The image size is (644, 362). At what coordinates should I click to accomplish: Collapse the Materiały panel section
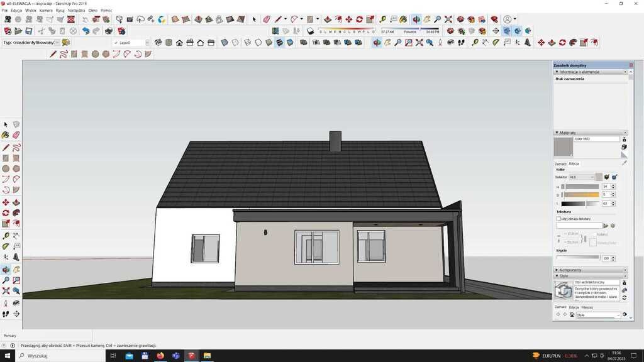click(557, 133)
